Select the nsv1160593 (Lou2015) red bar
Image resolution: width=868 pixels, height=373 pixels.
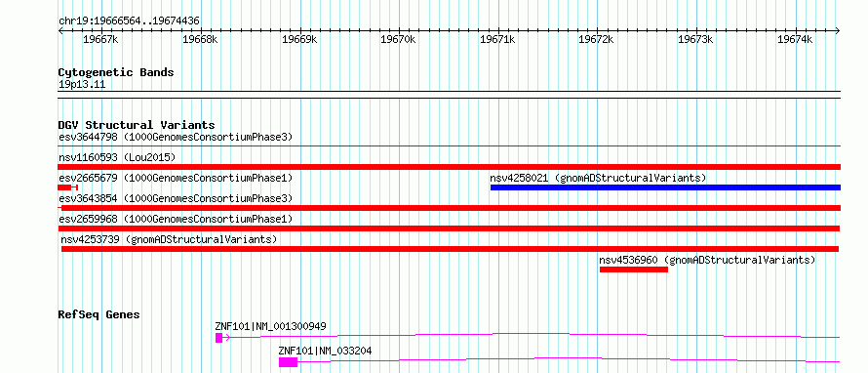click(x=449, y=167)
